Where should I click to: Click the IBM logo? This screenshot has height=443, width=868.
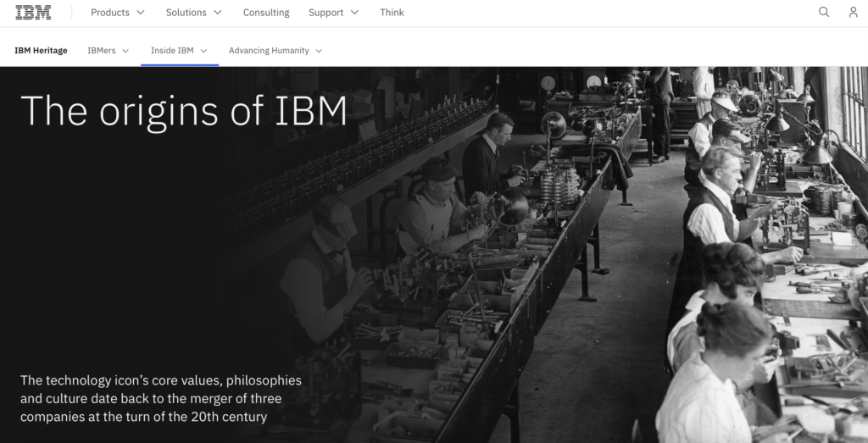click(33, 12)
